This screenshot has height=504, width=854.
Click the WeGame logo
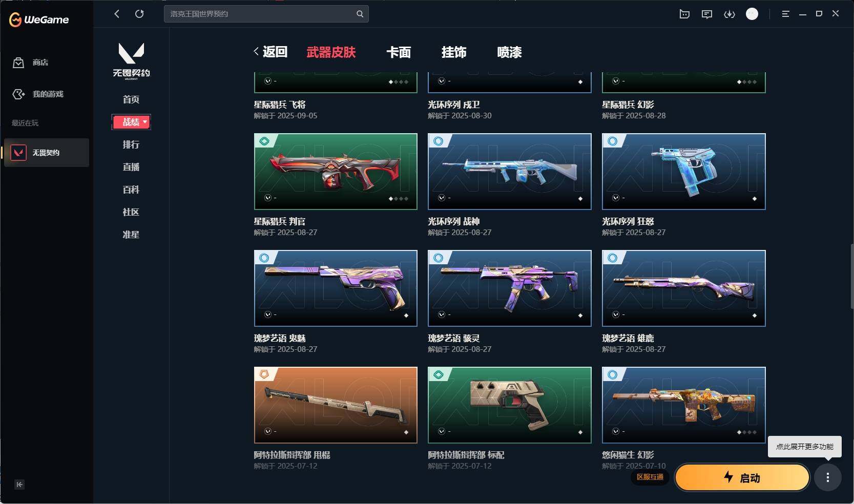pos(39,19)
